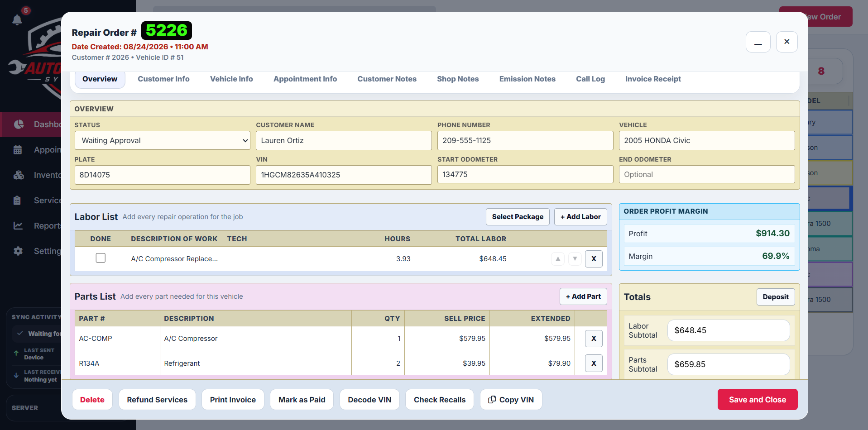Click the Select Package button

point(518,217)
